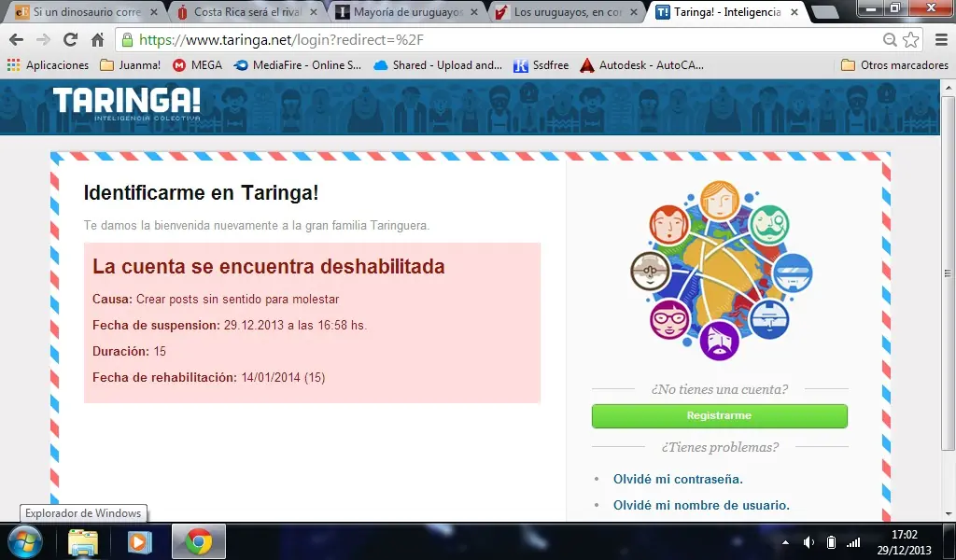This screenshot has width=956, height=560.
Task: Open the Juanma! bookmarks folder
Action: 131,65
